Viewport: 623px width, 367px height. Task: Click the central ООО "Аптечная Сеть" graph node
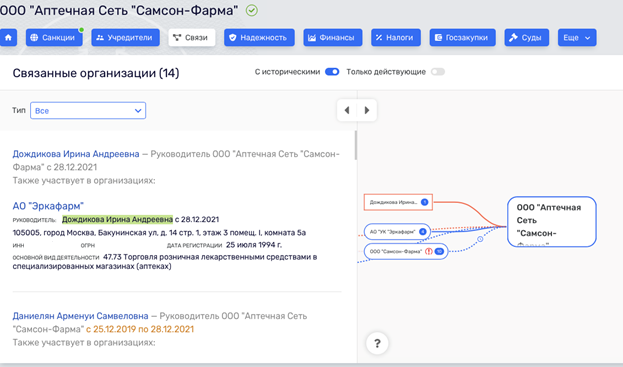click(x=552, y=222)
